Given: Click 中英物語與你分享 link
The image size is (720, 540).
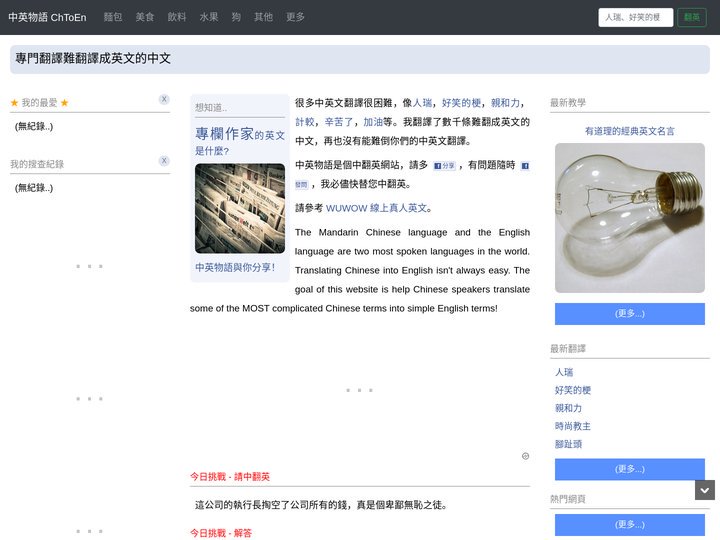Looking at the screenshot, I should pyautogui.click(x=235, y=267).
